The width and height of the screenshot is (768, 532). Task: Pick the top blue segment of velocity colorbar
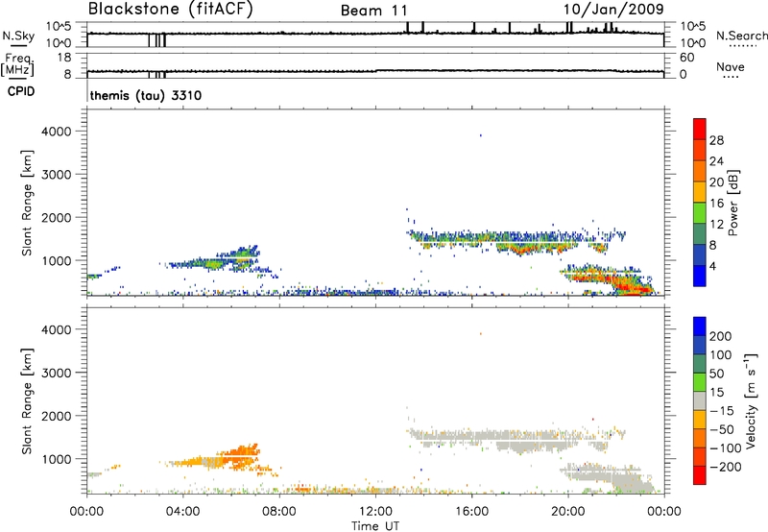click(700, 326)
